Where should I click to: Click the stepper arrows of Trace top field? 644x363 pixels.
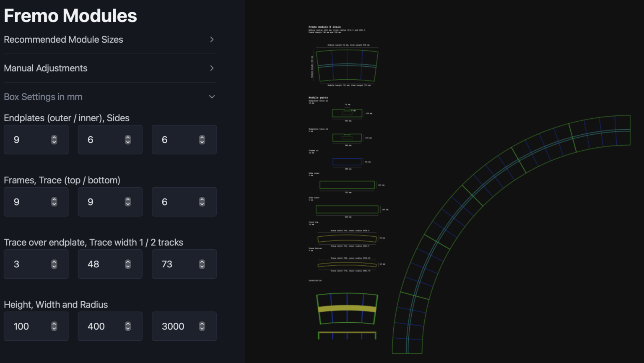point(128,202)
